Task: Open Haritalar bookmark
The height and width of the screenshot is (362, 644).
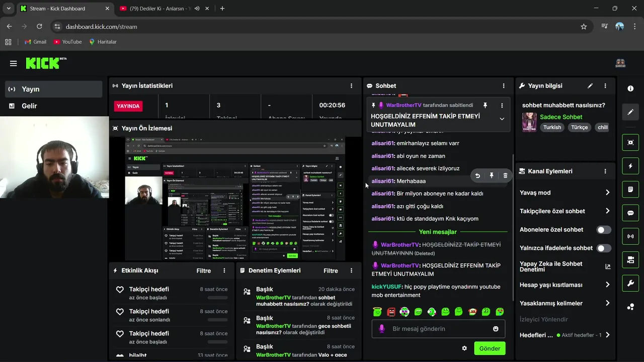Action: [103, 42]
